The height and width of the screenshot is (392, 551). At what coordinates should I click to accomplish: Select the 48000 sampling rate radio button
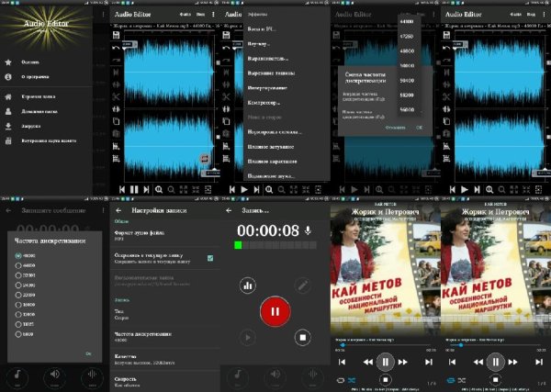click(18, 256)
